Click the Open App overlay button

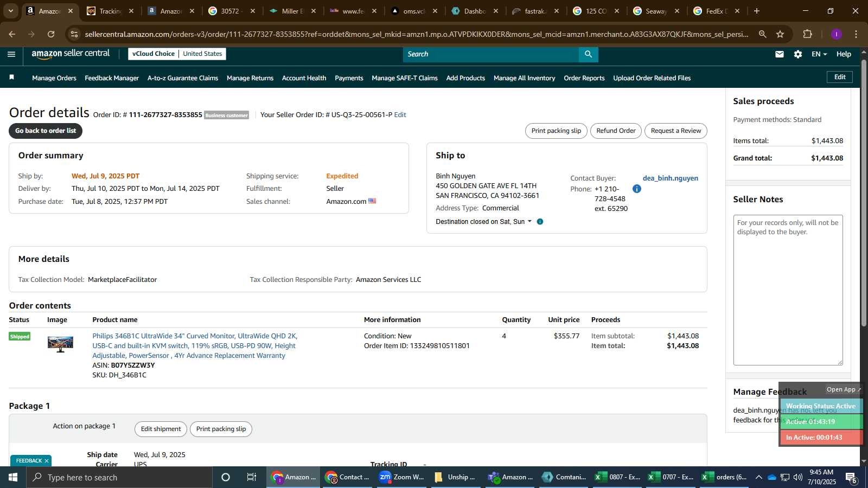point(844,389)
